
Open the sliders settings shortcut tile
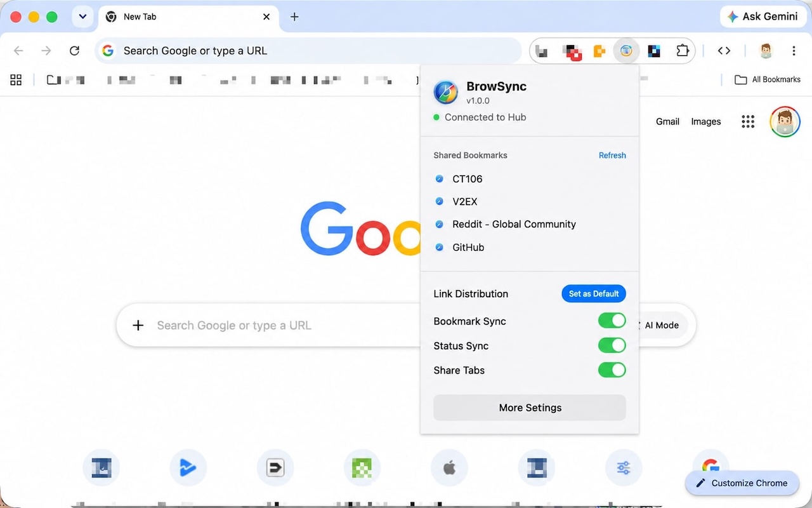click(x=624, y=469)
